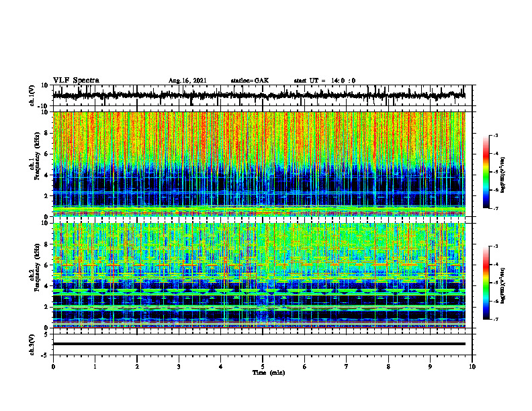Click the "-3" label on ch.2 color scale
Image resolution: width=532 pixels, height=411 pixels.
[x=496, y=246]
